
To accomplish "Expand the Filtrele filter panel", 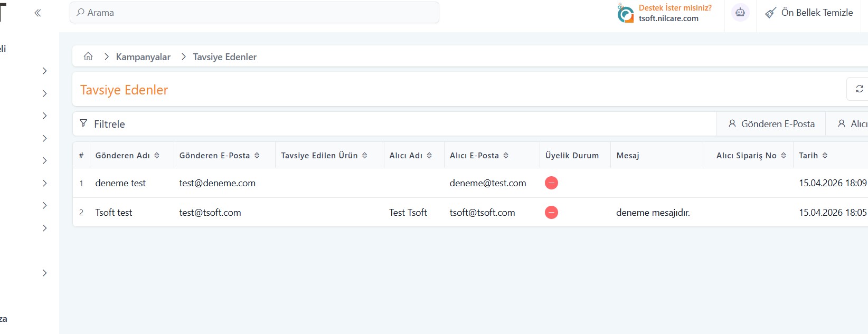I will point(109,124).
